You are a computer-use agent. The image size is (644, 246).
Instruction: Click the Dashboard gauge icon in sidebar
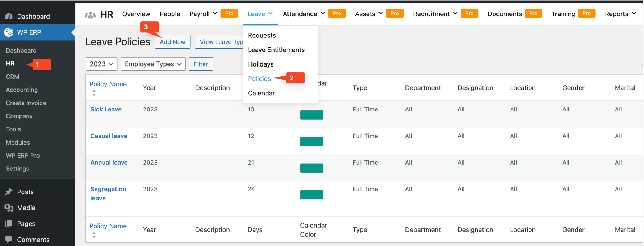tap(9, 17)
